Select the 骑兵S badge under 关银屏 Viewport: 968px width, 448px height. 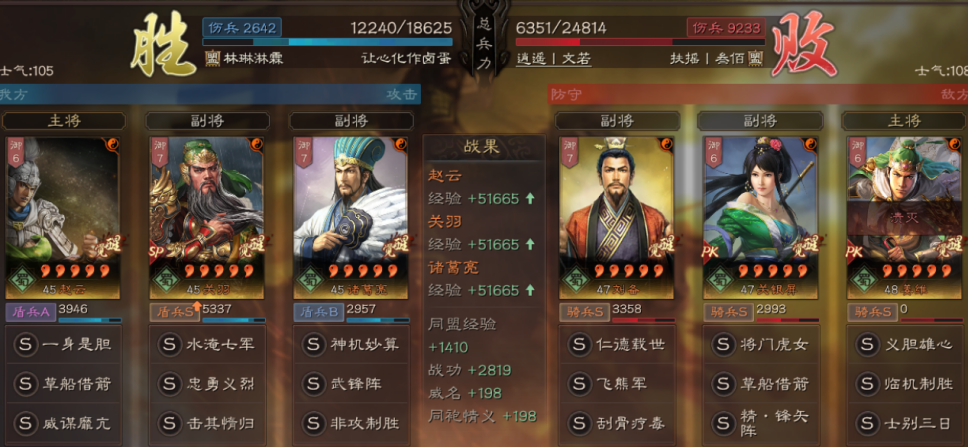click(729, 312)
